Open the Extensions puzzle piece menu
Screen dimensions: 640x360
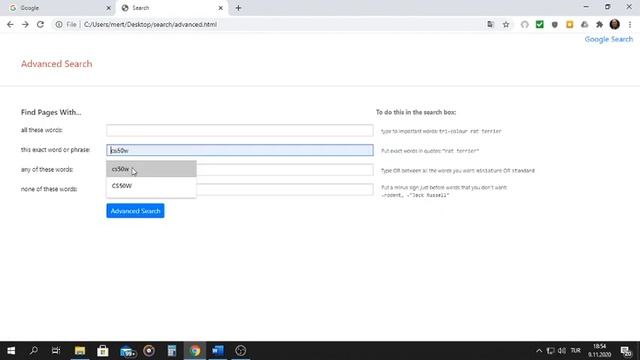tap(599, 24)
